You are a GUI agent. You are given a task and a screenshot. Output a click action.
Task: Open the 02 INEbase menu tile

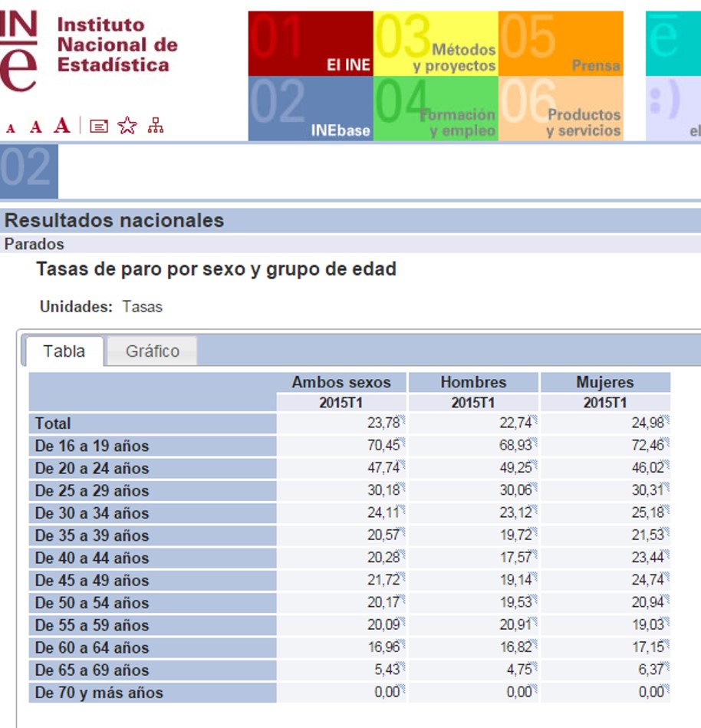311,109
